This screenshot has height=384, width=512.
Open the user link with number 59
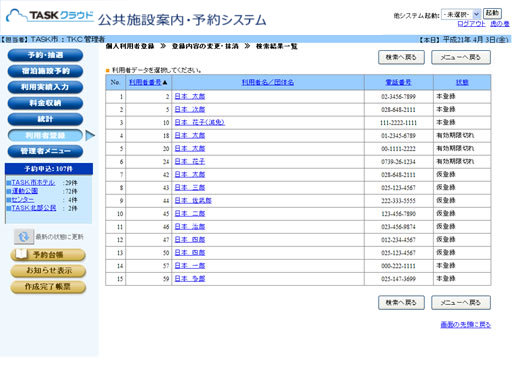(190, 279)
